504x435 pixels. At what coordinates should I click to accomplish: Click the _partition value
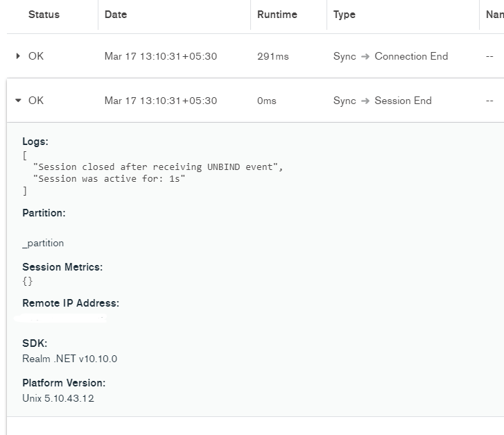[x=43, y=244]
